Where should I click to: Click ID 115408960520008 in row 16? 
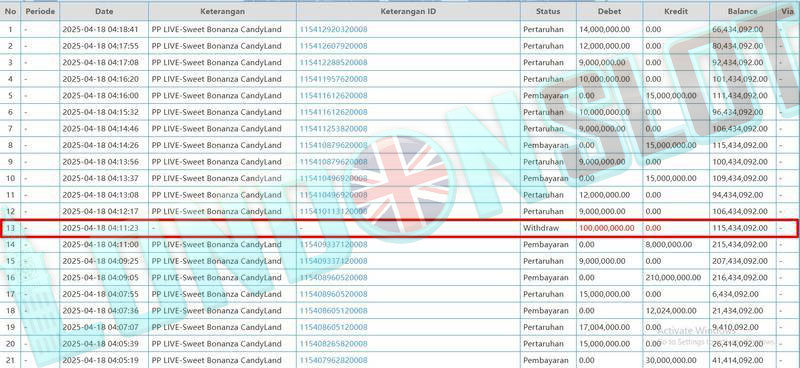coord(333,278)
